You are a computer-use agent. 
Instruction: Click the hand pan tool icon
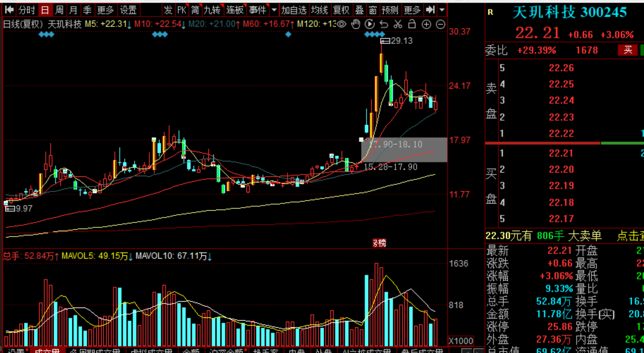click(x=356, y=24)
